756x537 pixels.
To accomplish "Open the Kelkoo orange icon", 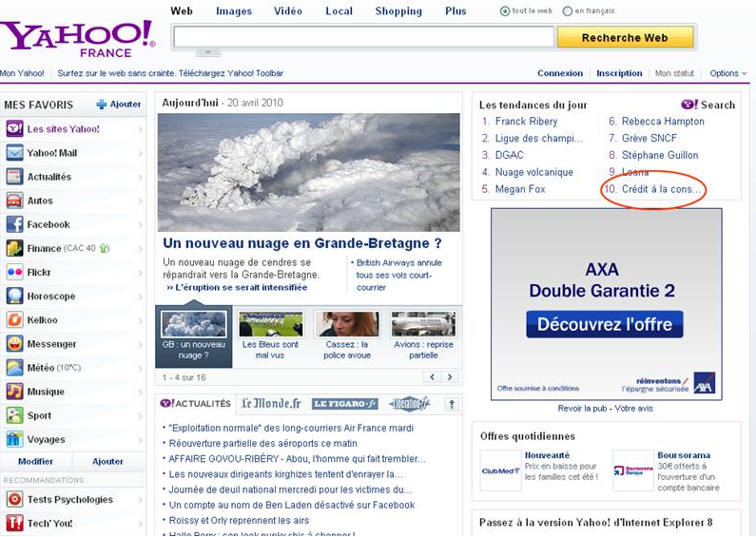I will 14,320.
